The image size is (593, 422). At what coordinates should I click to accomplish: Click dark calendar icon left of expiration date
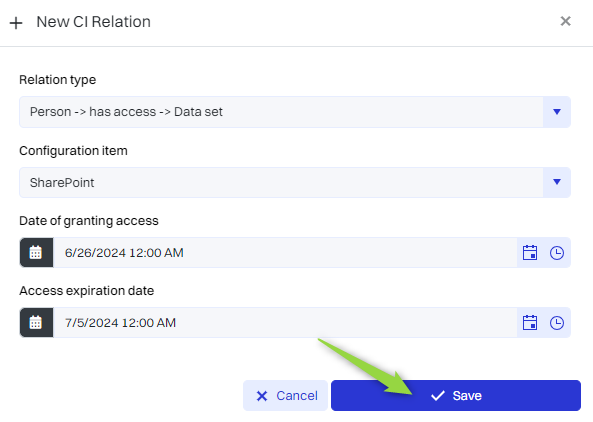pyautogui.click(x=36, y=323)
